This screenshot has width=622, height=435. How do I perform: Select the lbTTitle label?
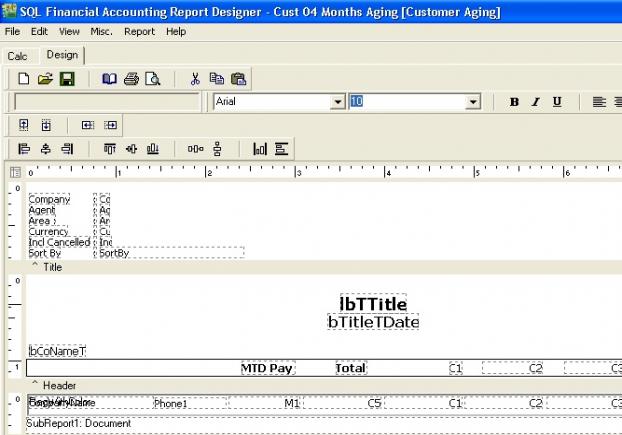coord(373,304)
